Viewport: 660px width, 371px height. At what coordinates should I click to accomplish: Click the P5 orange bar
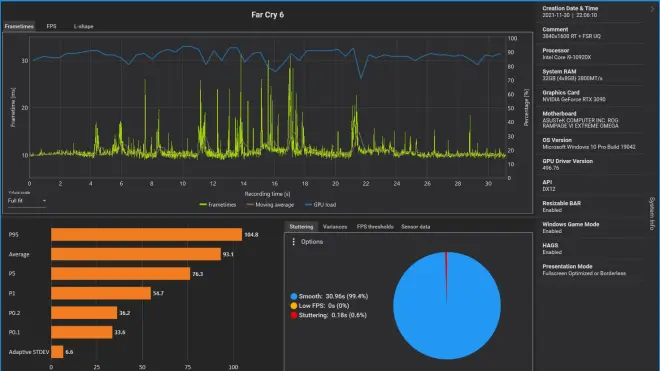120,274
